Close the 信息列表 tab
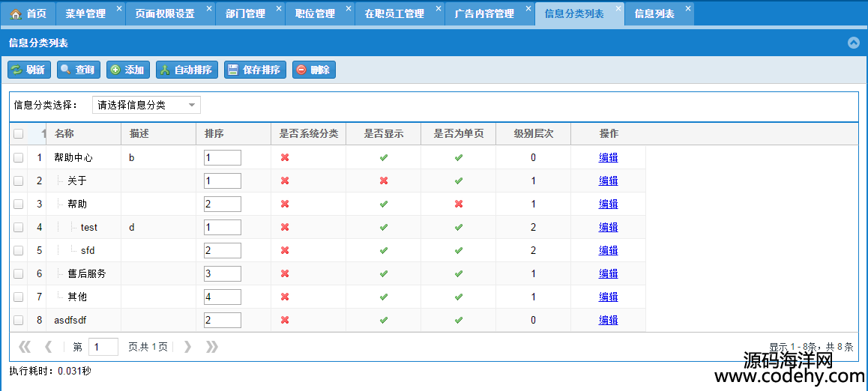 pos(687,9)
